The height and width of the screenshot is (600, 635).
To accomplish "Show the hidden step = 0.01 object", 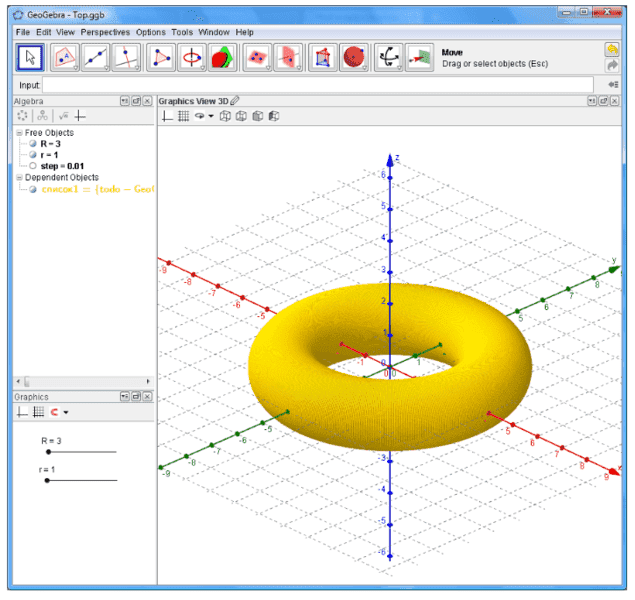I will point(33,166).
